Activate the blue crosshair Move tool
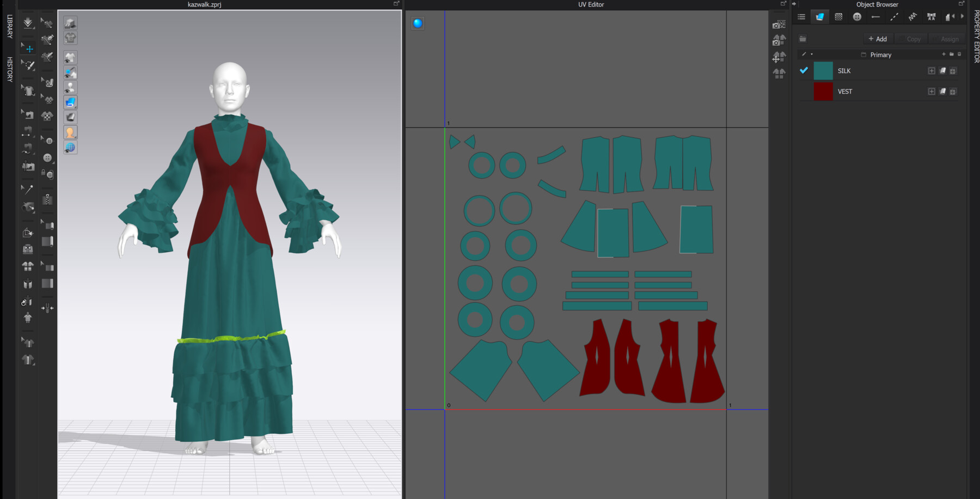The image size is (980, 499). pyautogui.click(x=28, y=48)
